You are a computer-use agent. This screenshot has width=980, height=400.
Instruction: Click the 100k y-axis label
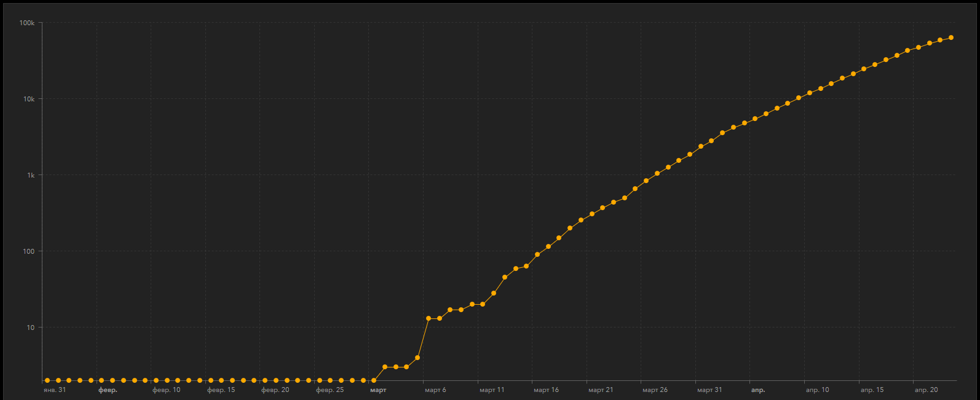pos(27,23)
